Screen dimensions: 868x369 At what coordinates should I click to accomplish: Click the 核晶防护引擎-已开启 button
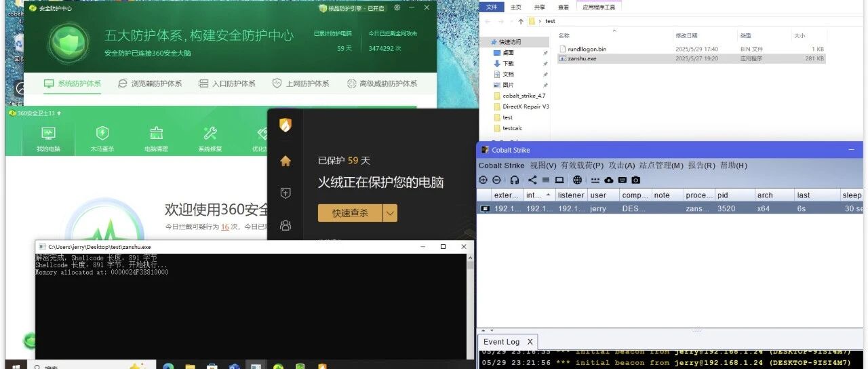point(351,8)
